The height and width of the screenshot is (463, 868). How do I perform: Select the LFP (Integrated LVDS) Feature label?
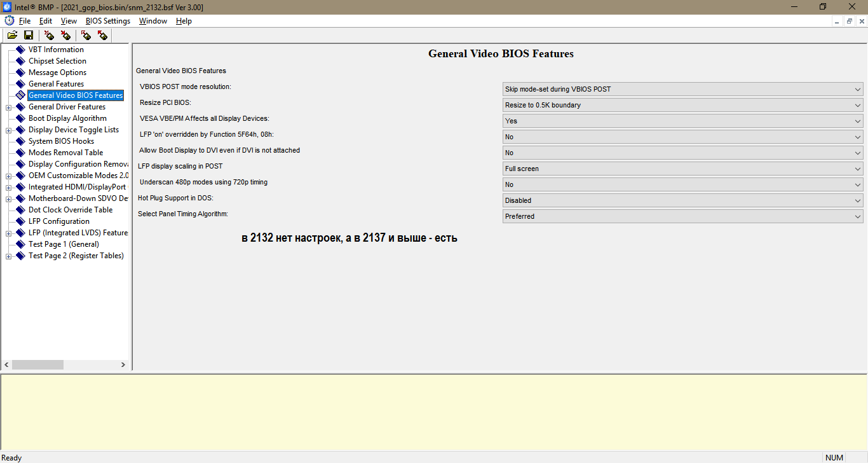point(78,233)
